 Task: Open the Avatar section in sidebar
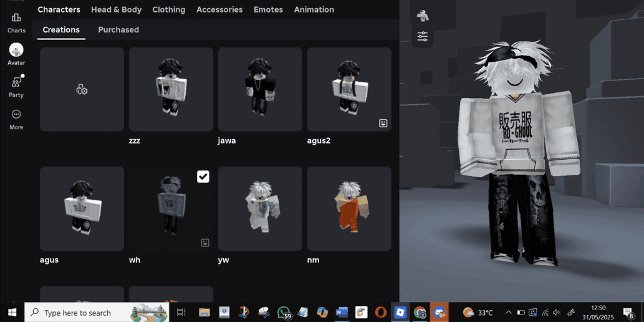(x=16, y=54)
